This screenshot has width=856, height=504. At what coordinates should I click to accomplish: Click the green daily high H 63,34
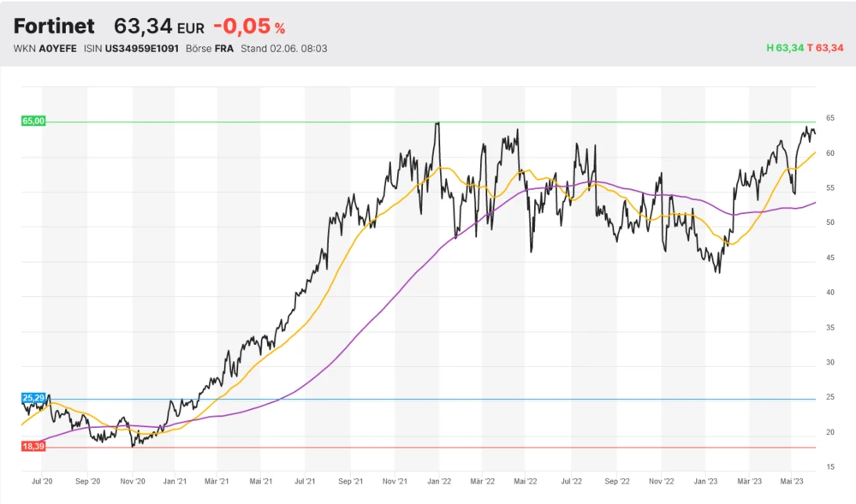click(x=783, y=48)
